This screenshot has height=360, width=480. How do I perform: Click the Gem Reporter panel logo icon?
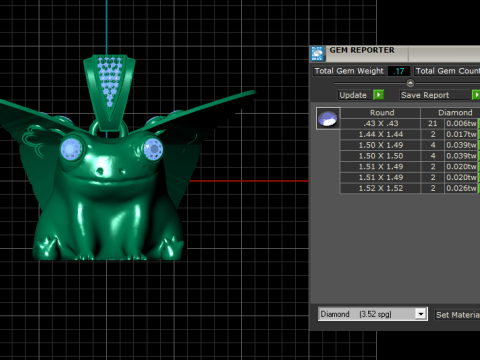tap(317, 54)
